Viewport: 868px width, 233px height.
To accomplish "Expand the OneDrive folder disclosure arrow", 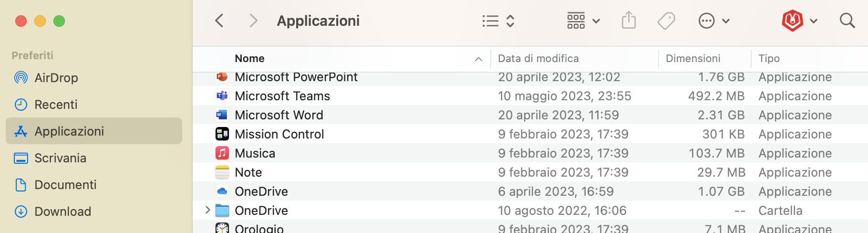I will (x=207, y=210).
